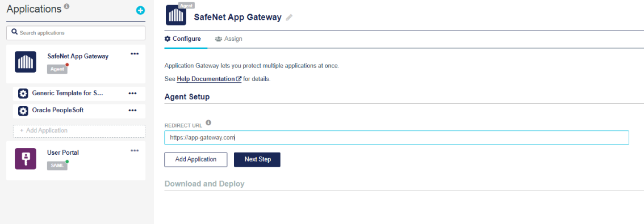Select the Configure tab
The image size is (644, 224).
[183, 39]
